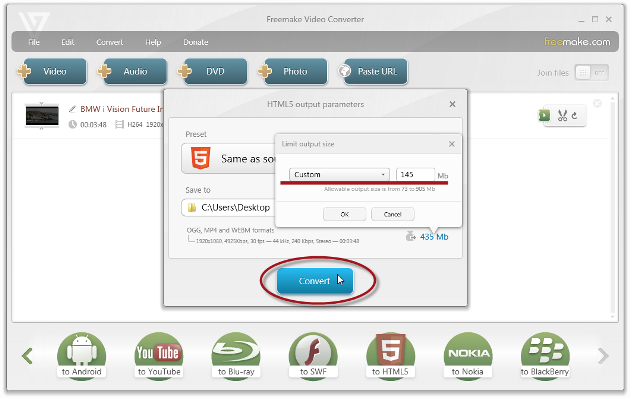Image resolution: width=630 pixels, height=398 pixels.
Task: Close the HTML5 output parameters dialog
Action: (452, 104)
